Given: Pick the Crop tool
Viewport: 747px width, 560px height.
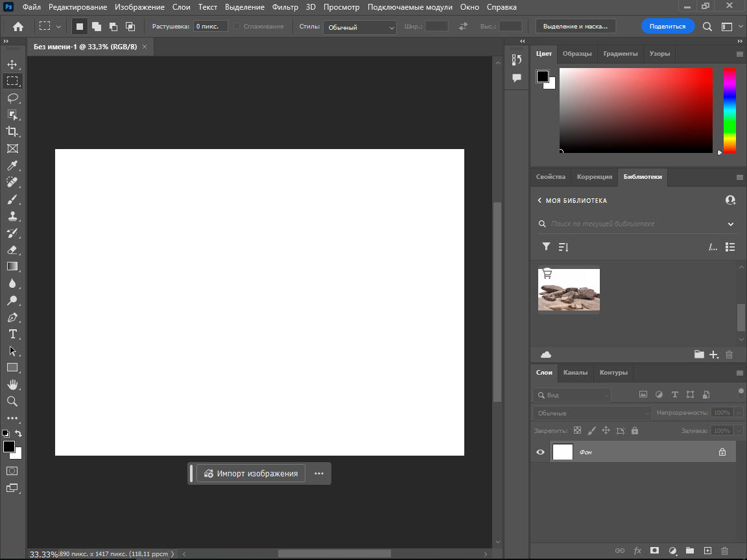Looking at the screenshot, I should tap(12, 132).
